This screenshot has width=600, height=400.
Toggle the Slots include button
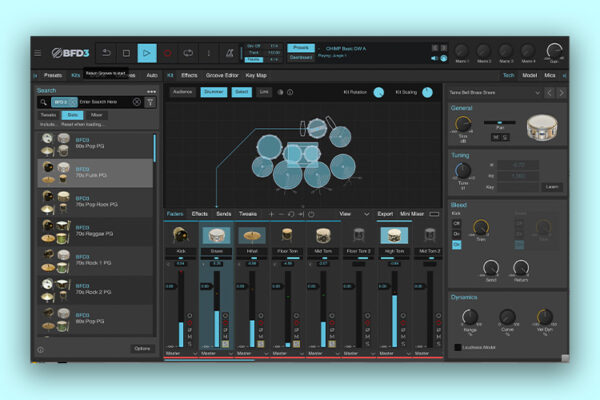(x=72, y=115)
